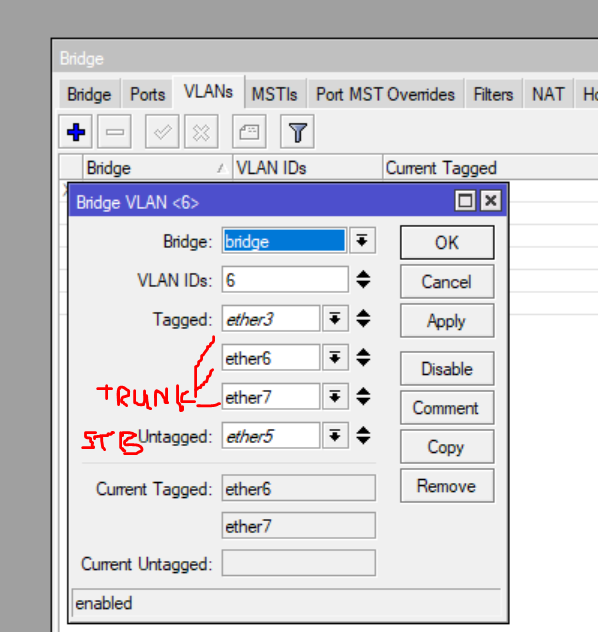Click up/down arrows beside Tagged ether6
Viewport: 598px width, 632px height.
pos(363,358)
